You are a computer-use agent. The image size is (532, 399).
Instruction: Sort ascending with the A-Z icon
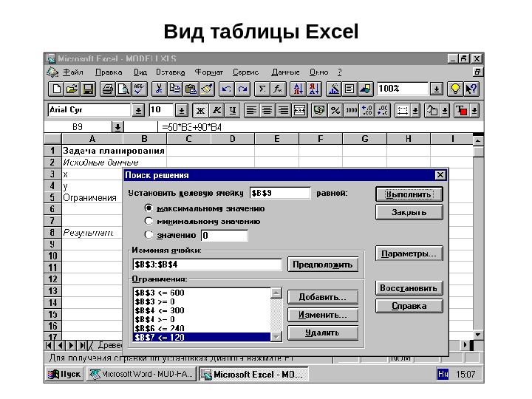coord(298,89)
